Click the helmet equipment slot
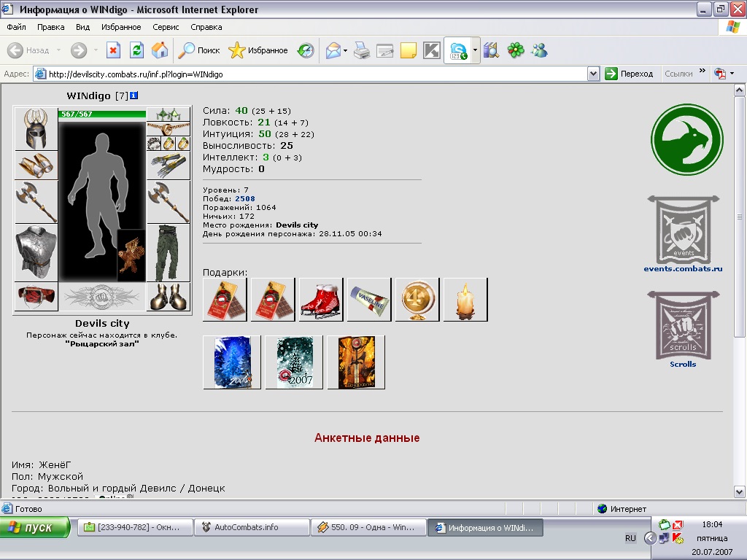This screenshot has width=747, height=560. [x=36, y=129]
